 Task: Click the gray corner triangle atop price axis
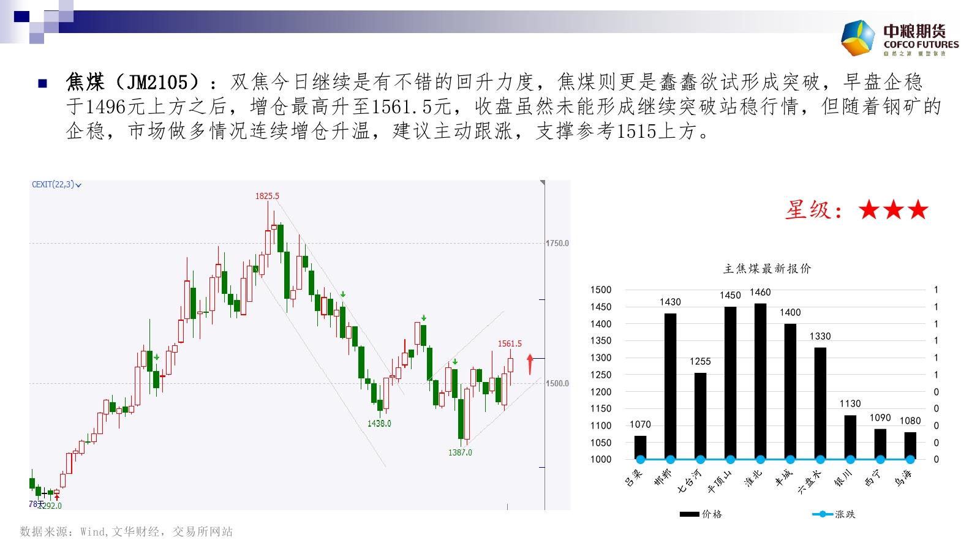[x=542, y=183]
